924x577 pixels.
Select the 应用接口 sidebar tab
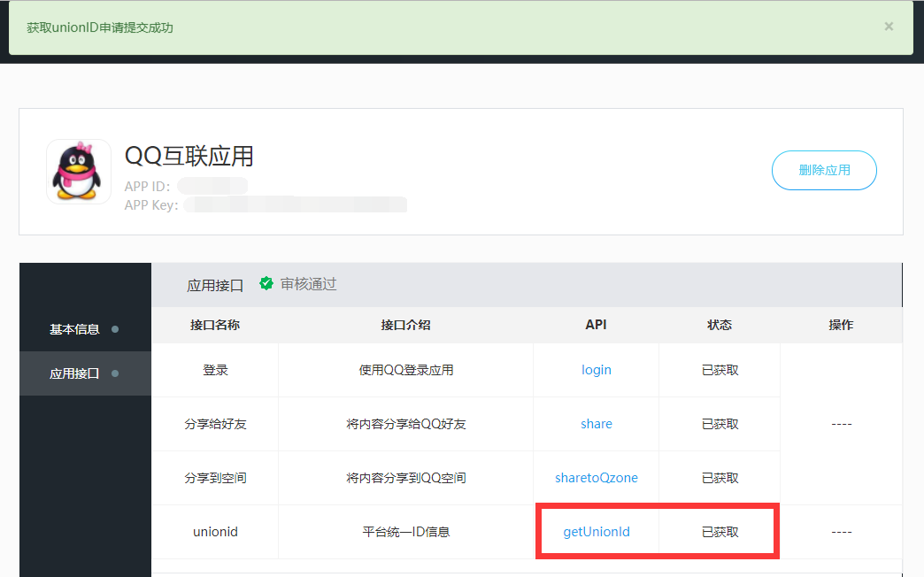(x=85, y=373)
